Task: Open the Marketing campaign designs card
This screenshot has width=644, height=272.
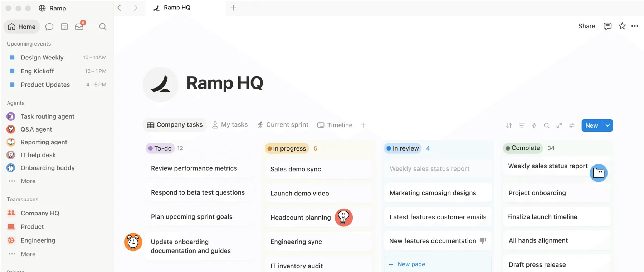Action: click(x=438, y=193)
